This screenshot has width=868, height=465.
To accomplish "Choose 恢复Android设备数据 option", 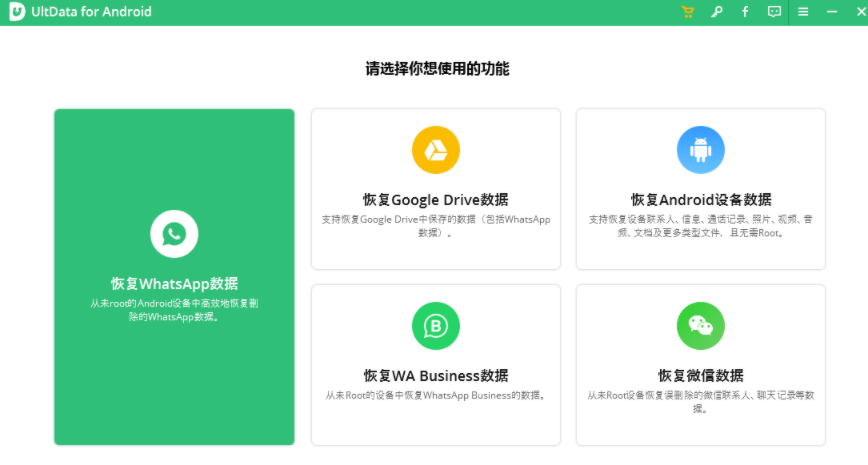I will [x=701, y=200].
